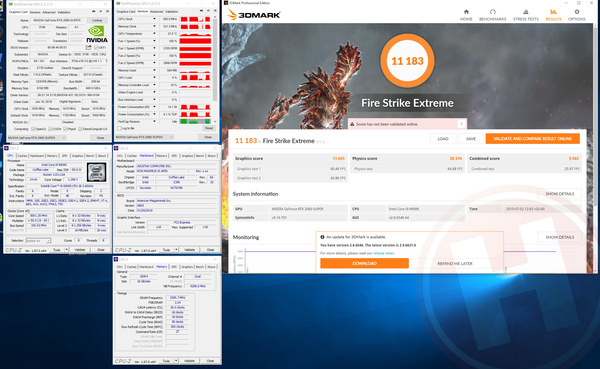Image resolution: width=600 pixels, height=369 pixels.
Task: Open the GPU Temperature sensor dropdown arrow
Action: pos(154,33)
